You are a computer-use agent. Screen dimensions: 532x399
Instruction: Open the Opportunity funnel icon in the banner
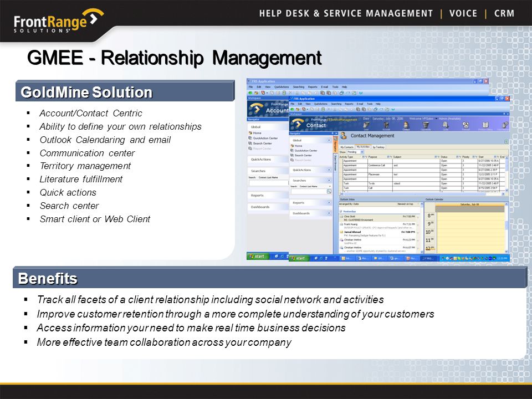426,126
